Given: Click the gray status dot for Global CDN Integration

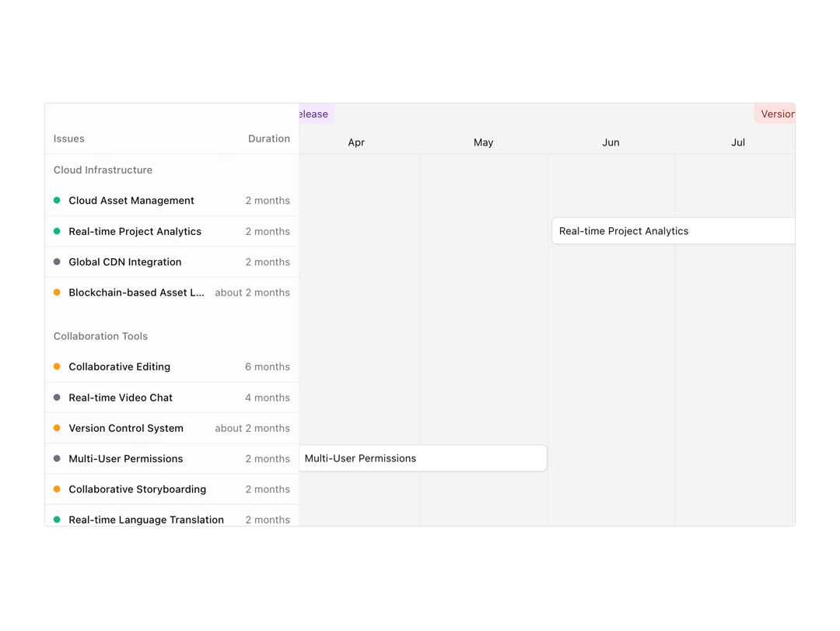Looking at the screenshot, I should 57,261.
